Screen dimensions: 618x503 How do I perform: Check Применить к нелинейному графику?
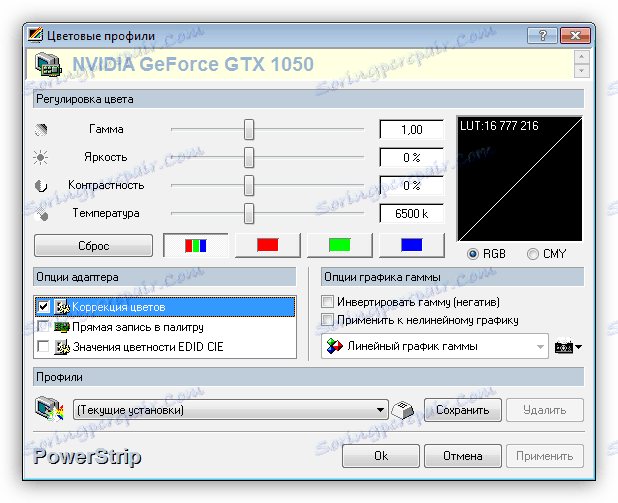pyautogui.click(x=327, y=320)
